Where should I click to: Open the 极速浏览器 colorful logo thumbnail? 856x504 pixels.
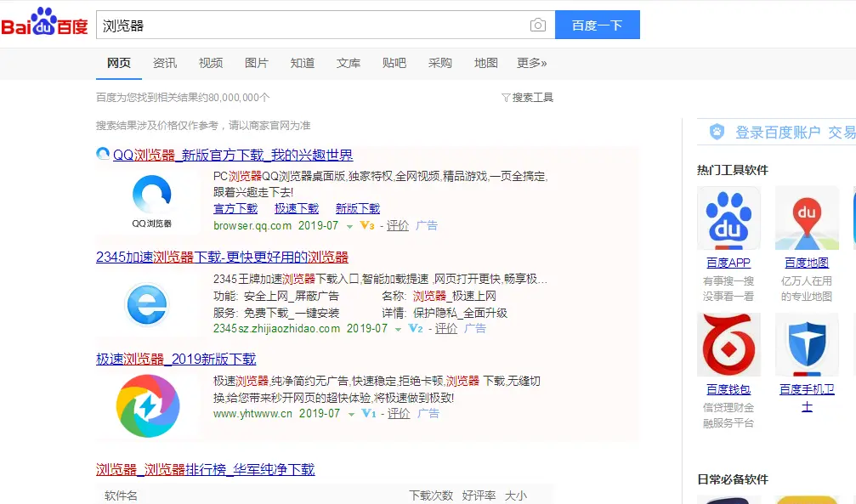click(148, 405)
